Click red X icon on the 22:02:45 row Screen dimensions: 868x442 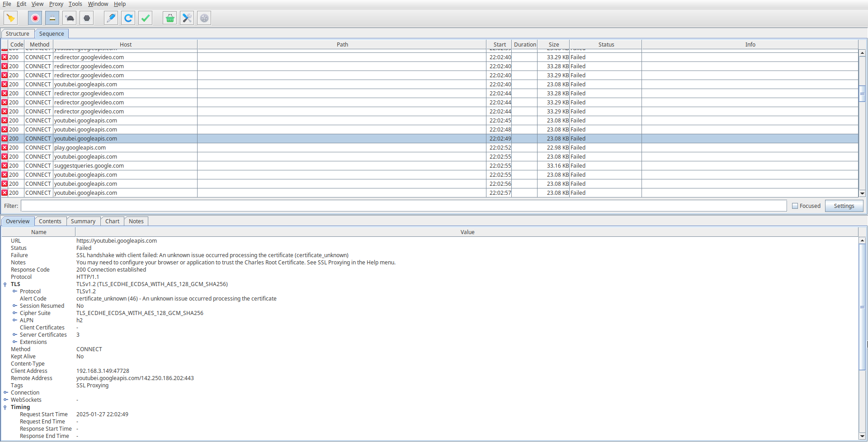[x=5, y=121]
